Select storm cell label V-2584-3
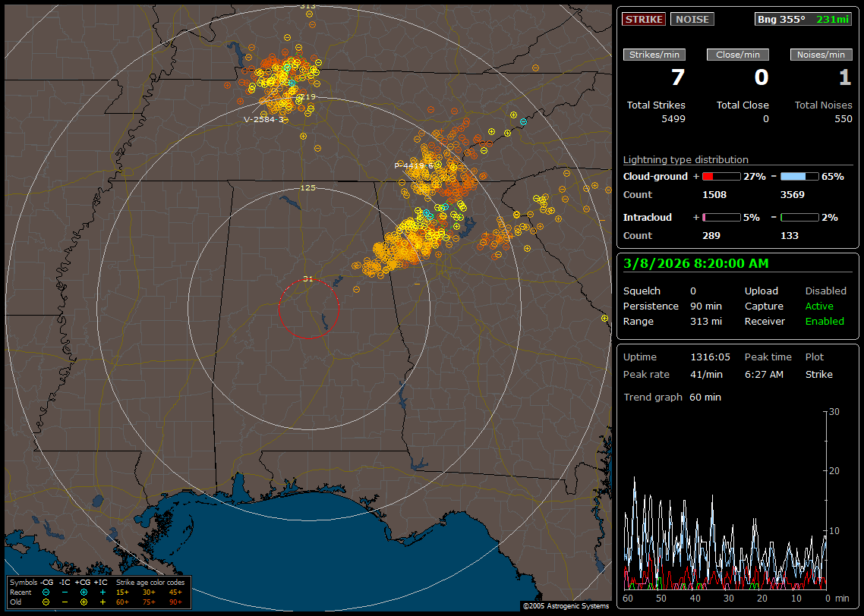This screenshot has width=864, height=616. pyautogui.click(x=263, y=120)
